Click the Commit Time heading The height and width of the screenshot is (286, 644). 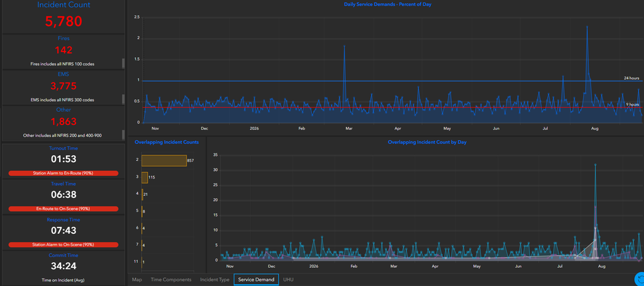[x=64, y=255]
